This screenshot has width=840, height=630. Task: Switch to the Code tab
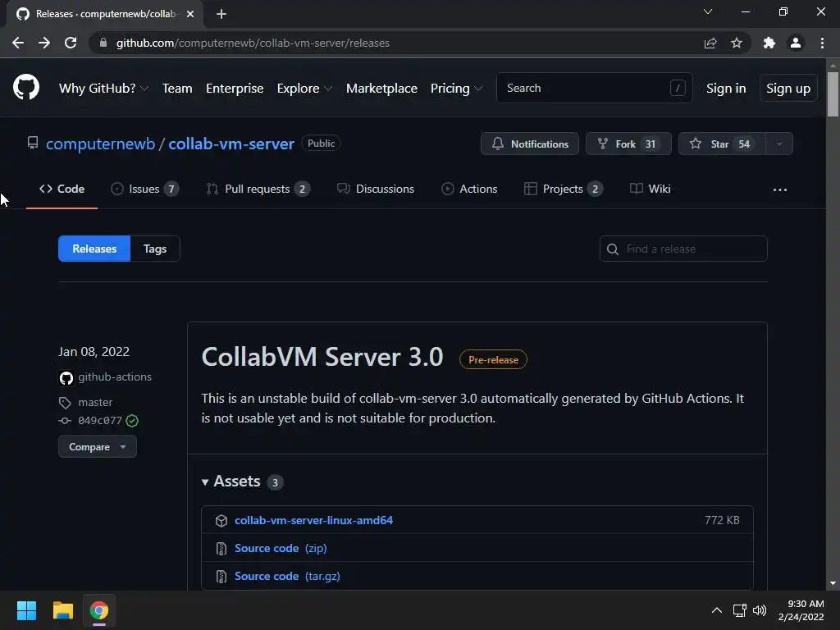point(62,189)
